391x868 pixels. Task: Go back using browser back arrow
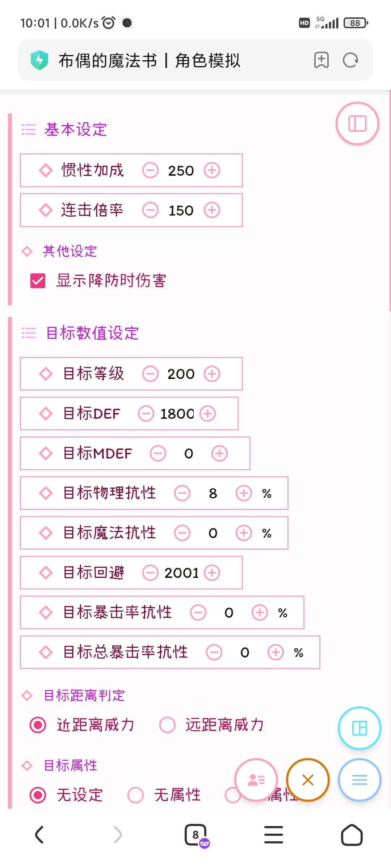click(x=39, y=835)
